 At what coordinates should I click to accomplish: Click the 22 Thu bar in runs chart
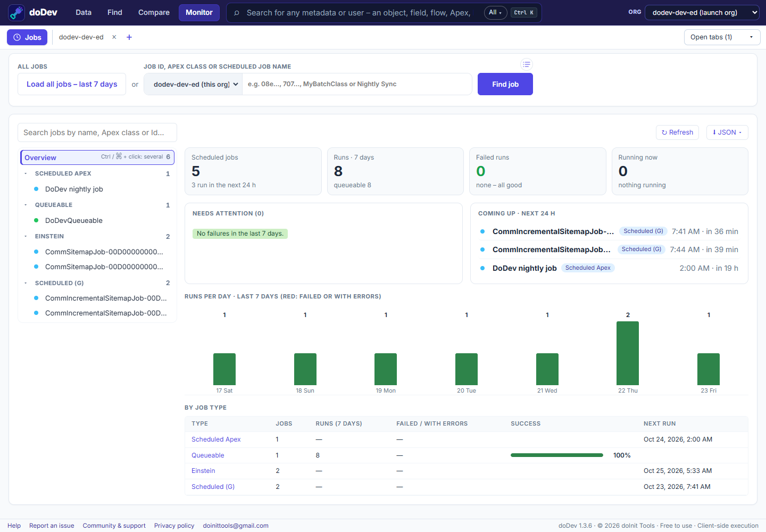pyautogui.click(x=628, y=353)
